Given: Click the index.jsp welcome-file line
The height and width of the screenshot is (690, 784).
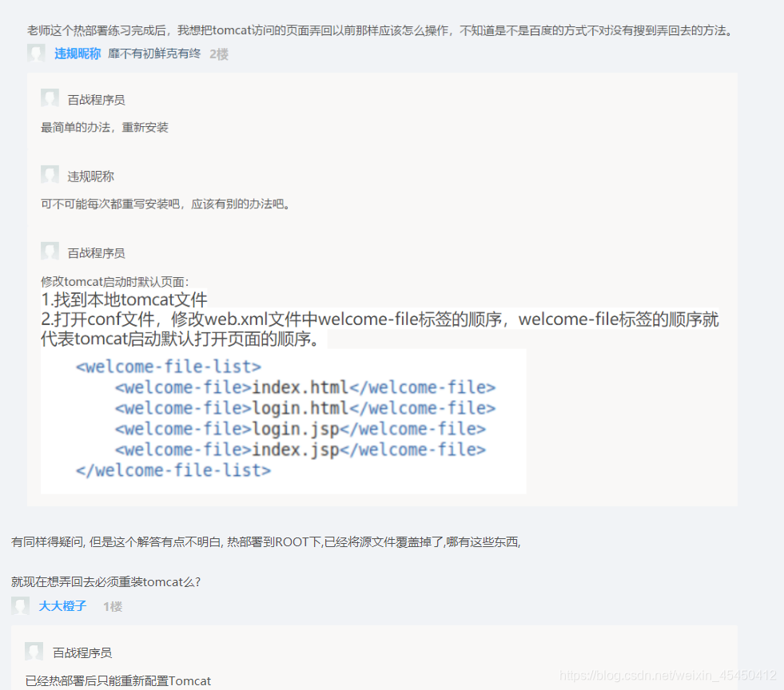Looking at the screenshot, I should click(300, 450).
